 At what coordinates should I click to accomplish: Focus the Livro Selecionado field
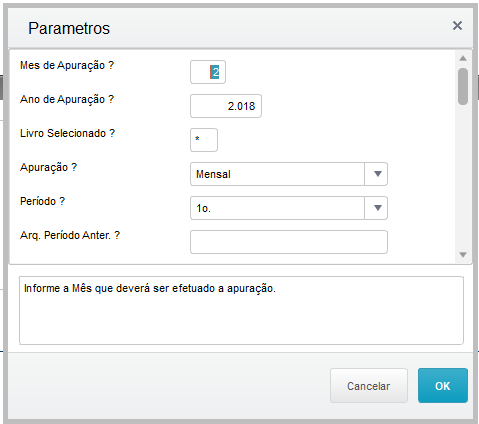pos(204,140)
